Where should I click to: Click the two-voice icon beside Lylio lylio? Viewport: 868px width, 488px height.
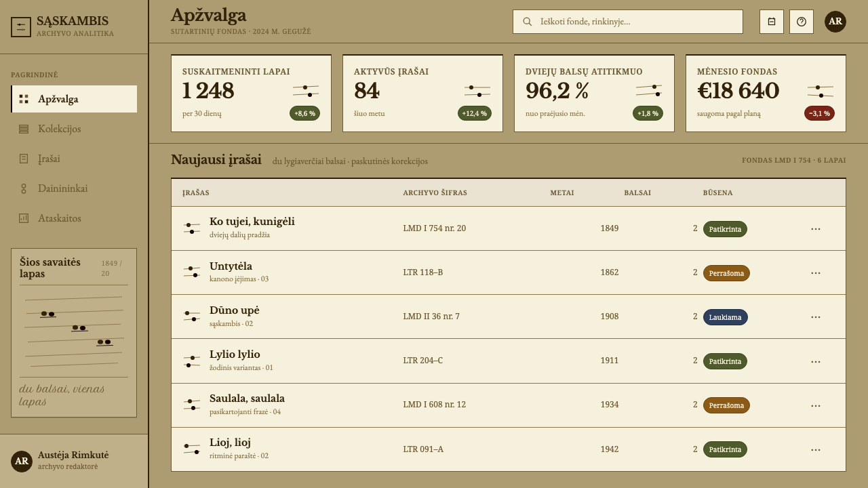[191, 361]
